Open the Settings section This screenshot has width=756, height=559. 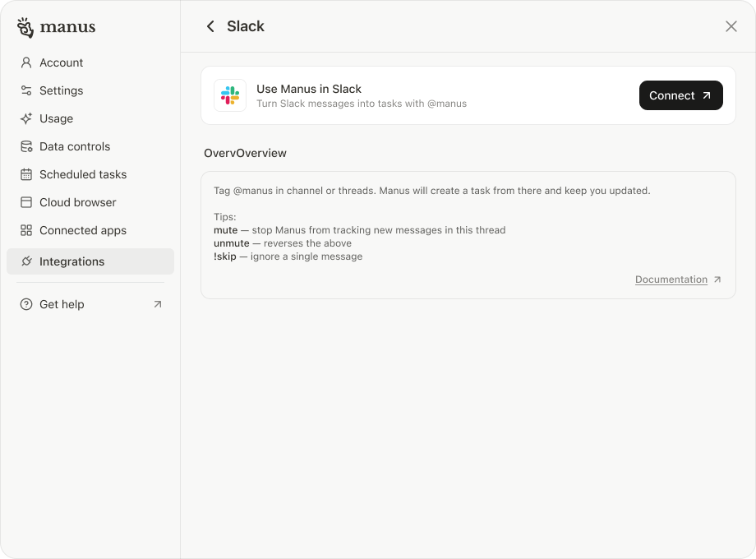tap(90, 90)
